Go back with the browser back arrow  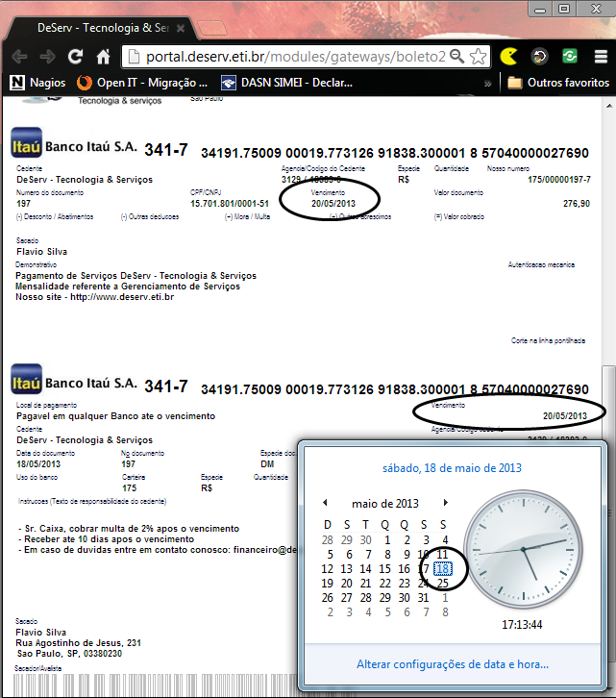[19, 57]
